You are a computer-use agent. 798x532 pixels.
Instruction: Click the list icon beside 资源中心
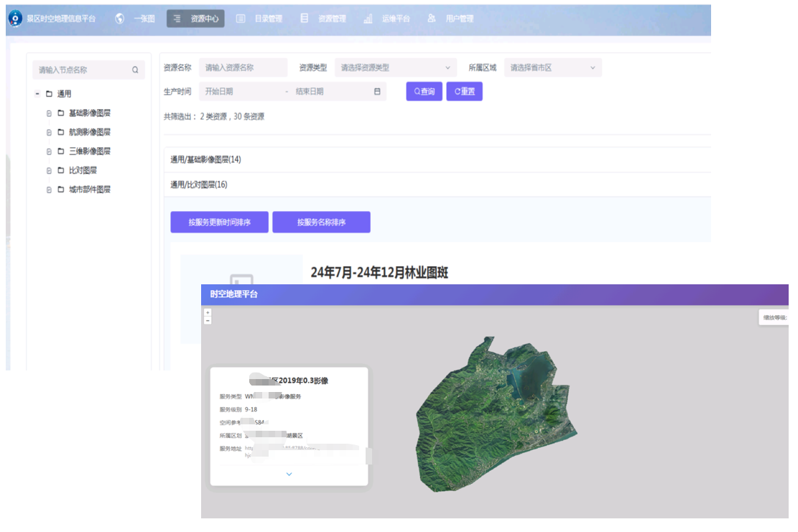(177, 19)
